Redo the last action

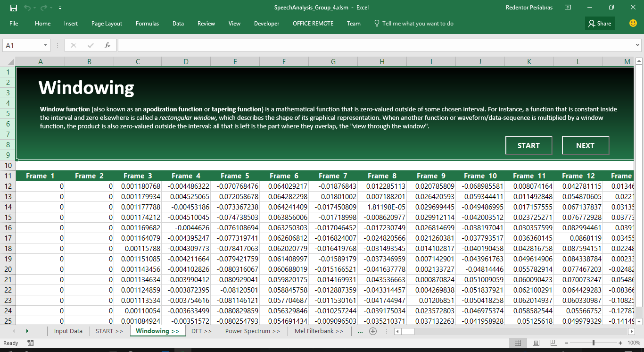(43, 8)
